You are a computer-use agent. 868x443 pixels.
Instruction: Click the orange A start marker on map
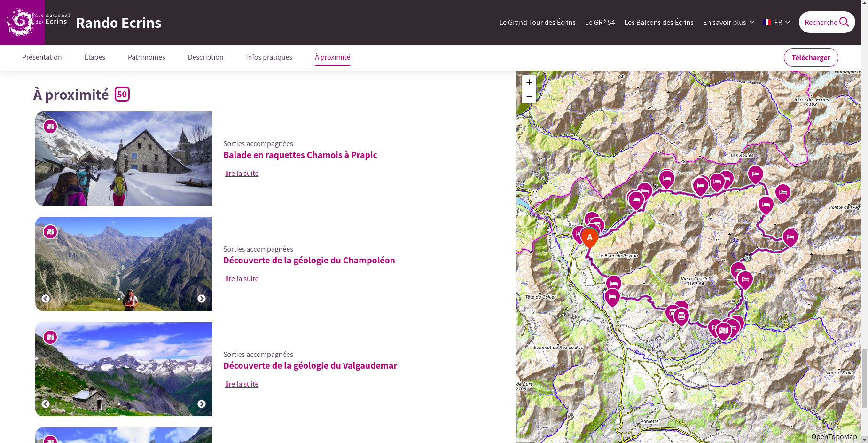point(590,238)
